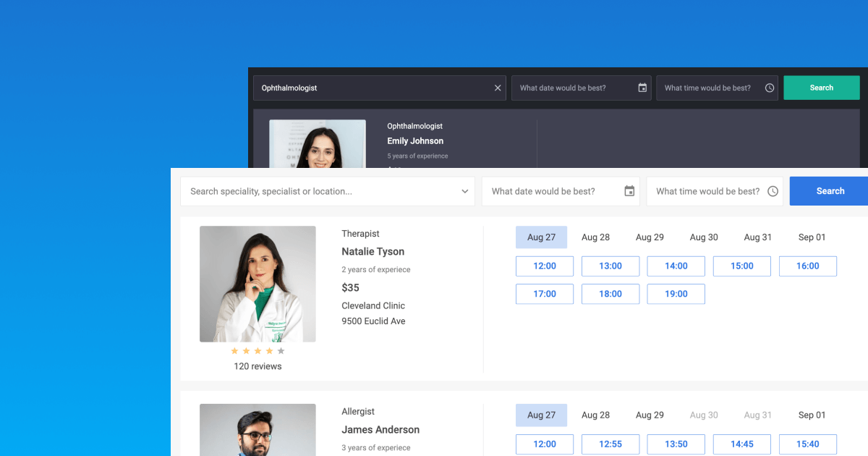
Task: Choose the 15:40 slot for James Anderson
Action: 807,444
